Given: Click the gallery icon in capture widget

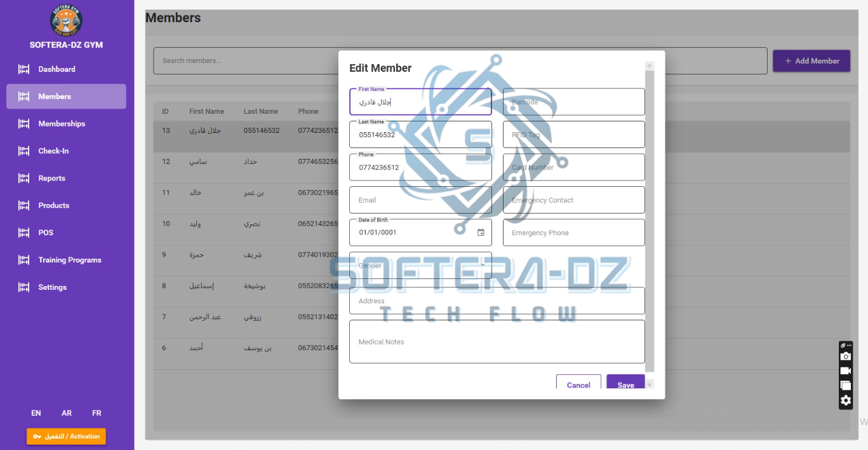Looking at the screenshot, I should [x=846, y=386].
